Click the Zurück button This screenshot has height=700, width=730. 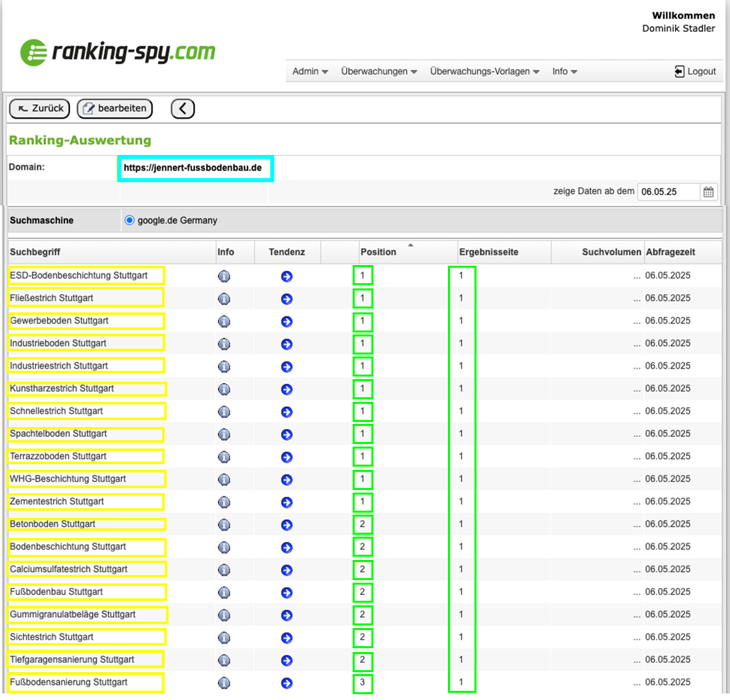[40, 108]
